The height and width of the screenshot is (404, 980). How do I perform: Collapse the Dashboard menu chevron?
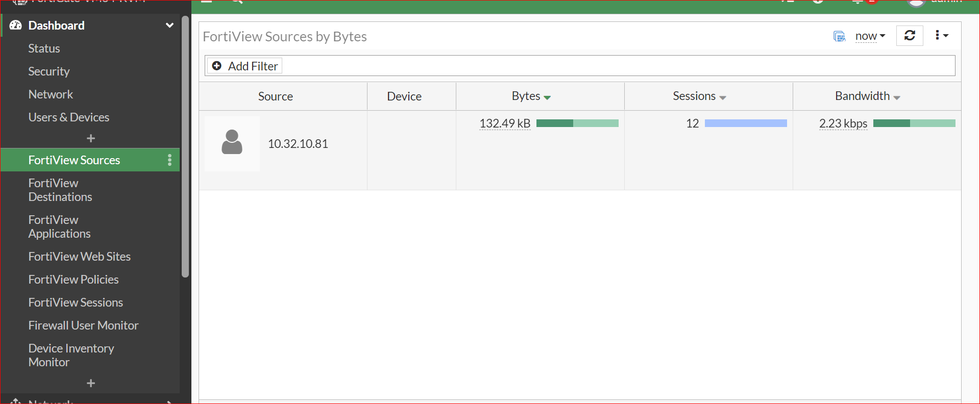click(x=169, y=25)
